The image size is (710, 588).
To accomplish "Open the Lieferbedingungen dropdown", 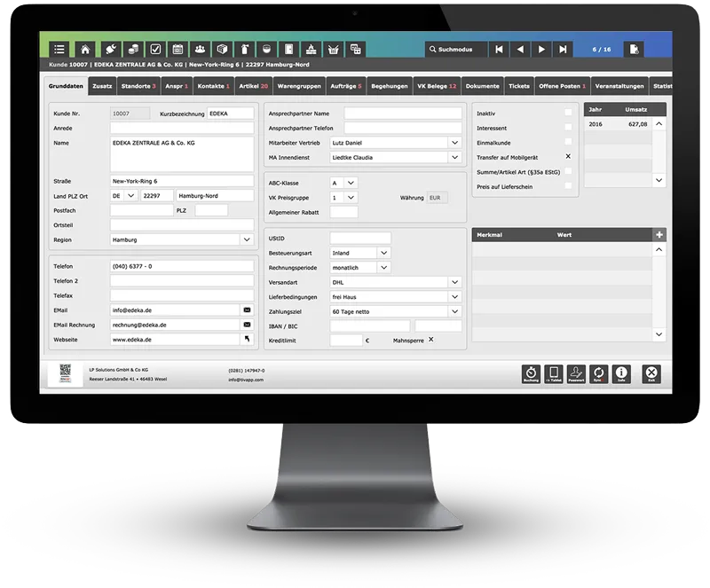I will [454, 297].
